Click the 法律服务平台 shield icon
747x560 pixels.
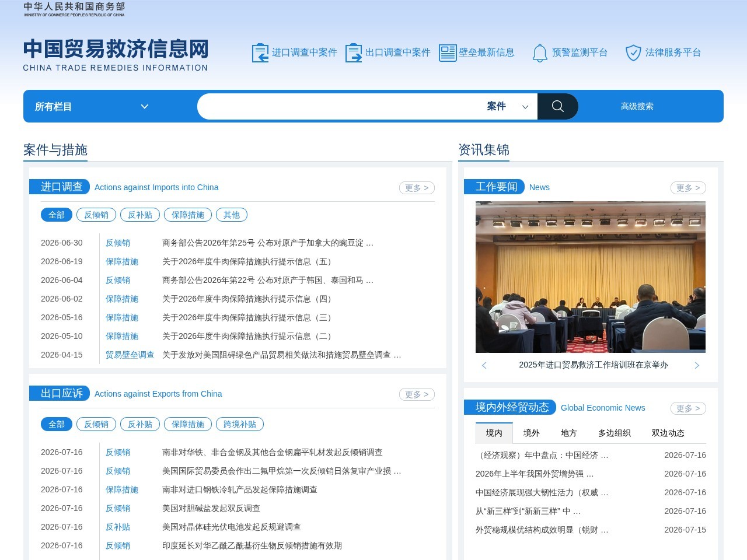[x=633, y=52]
